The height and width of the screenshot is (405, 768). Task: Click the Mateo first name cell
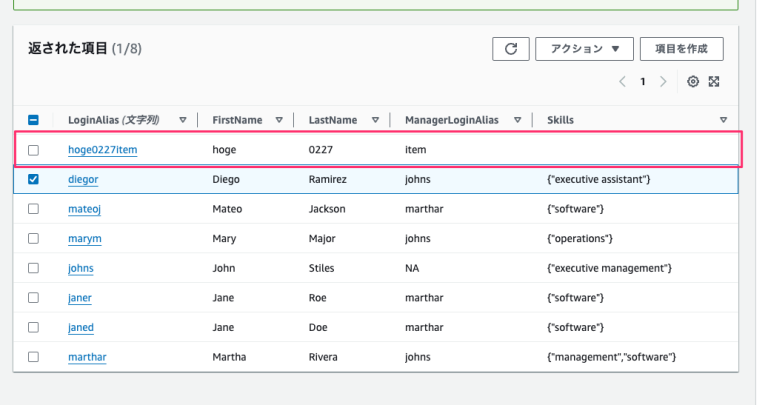(227, 209)
